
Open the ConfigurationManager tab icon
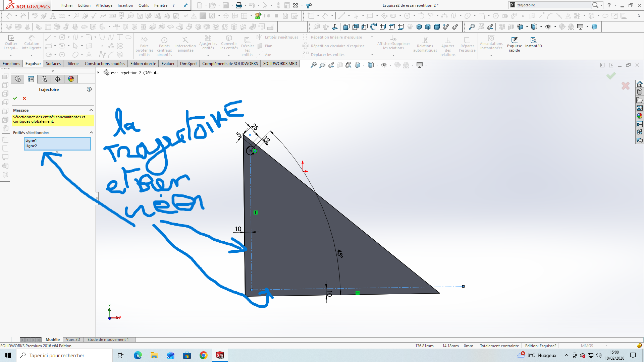(44, 79)
